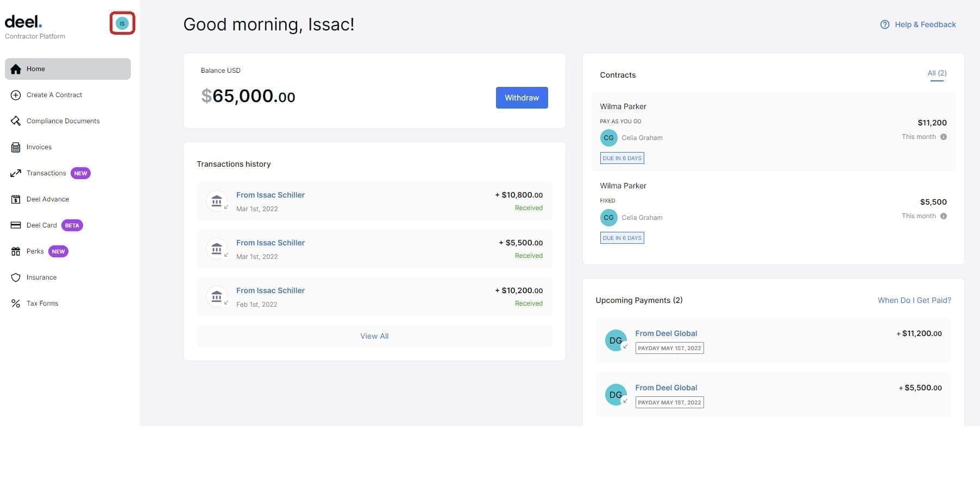This screenshot has height=481, width=980.
Task: Click the info icon beside $5,500 This month
Action: (x=944, y=216)
